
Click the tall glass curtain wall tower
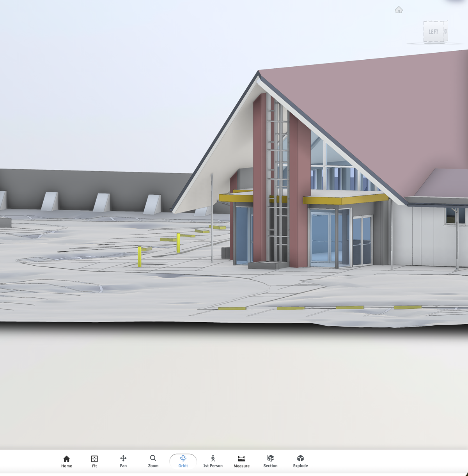tap(278, 176)
